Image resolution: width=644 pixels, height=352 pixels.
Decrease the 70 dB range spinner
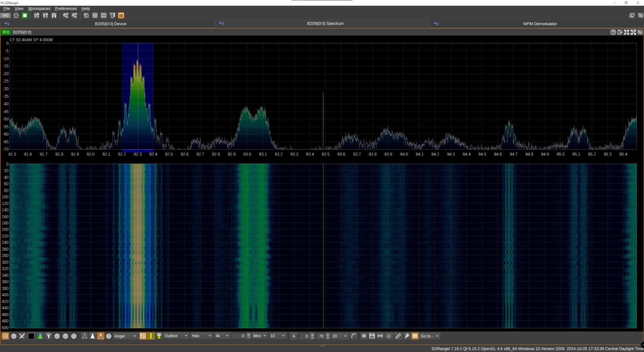pos(328,338)
